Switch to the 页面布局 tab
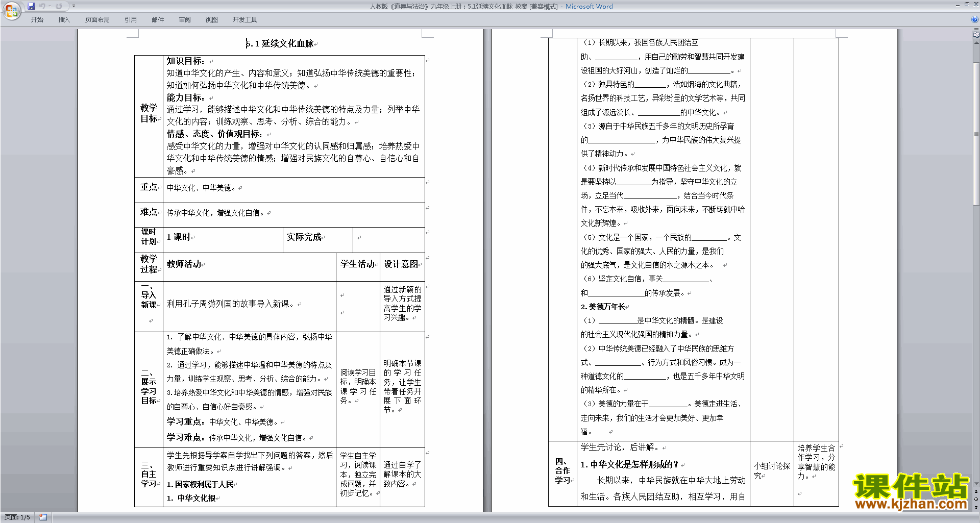The image size is (980, 523). pos(97,20)
